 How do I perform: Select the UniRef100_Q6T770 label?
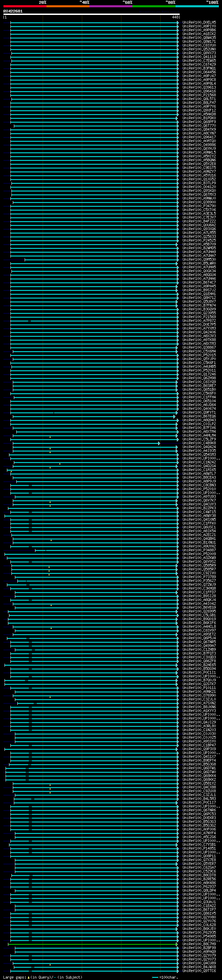[199, 126]
